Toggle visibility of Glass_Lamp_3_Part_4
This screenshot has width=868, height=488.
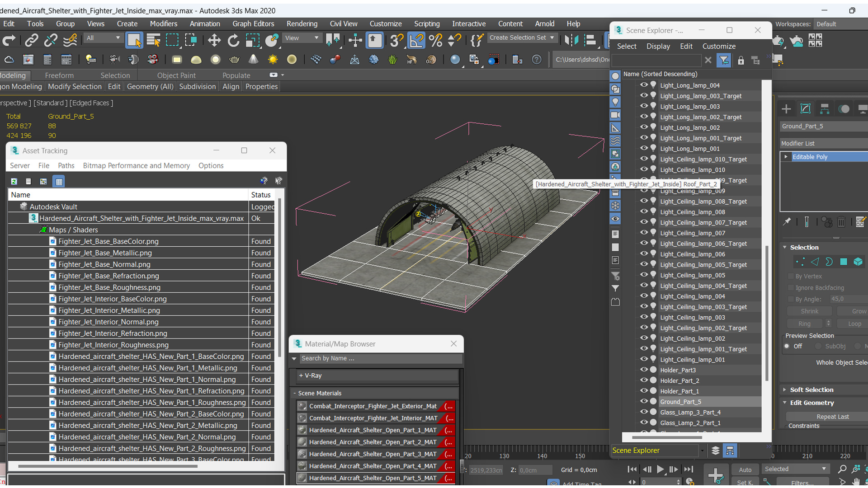tap(644, 412)
